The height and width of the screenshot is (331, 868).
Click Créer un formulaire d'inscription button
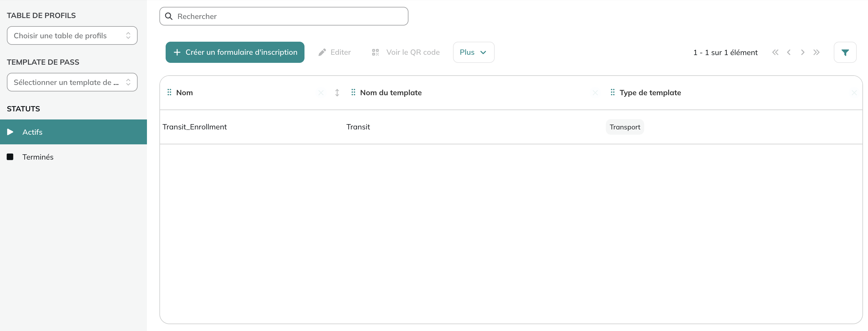[235, 52]
